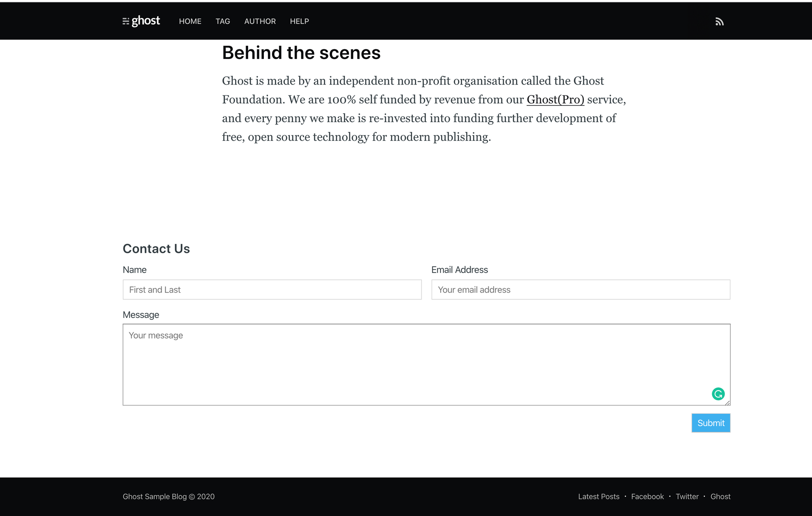
Task: Visit the Facebook footer link
Action: coord(647,497)
